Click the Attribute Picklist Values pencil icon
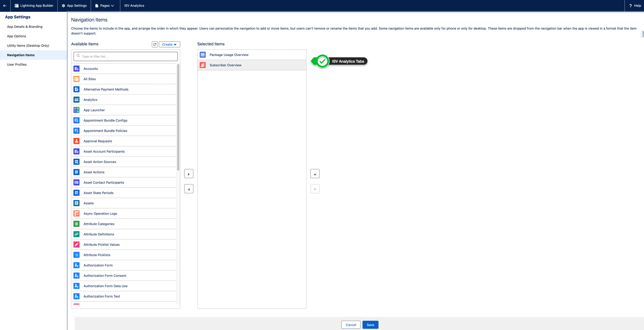 click(x=76, y=244)
